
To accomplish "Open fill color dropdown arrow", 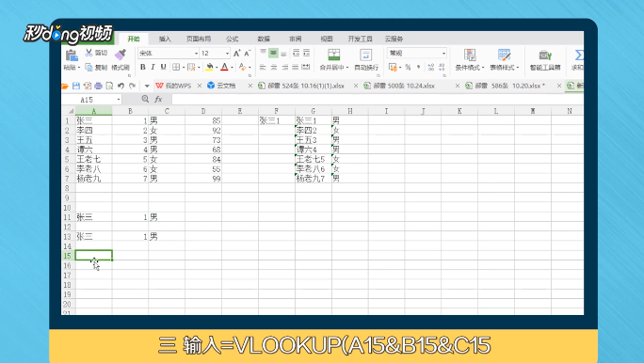I will (x=217, y=68).
